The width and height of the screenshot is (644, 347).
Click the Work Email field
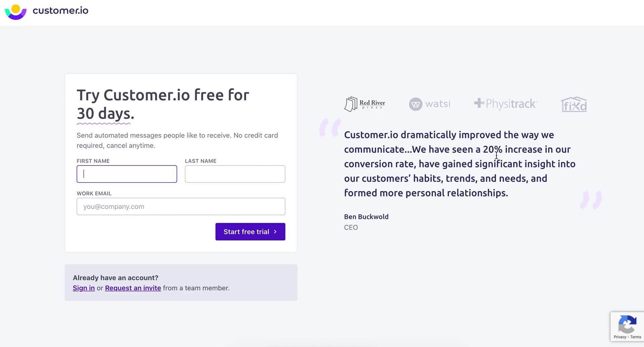tap(181, 206)
